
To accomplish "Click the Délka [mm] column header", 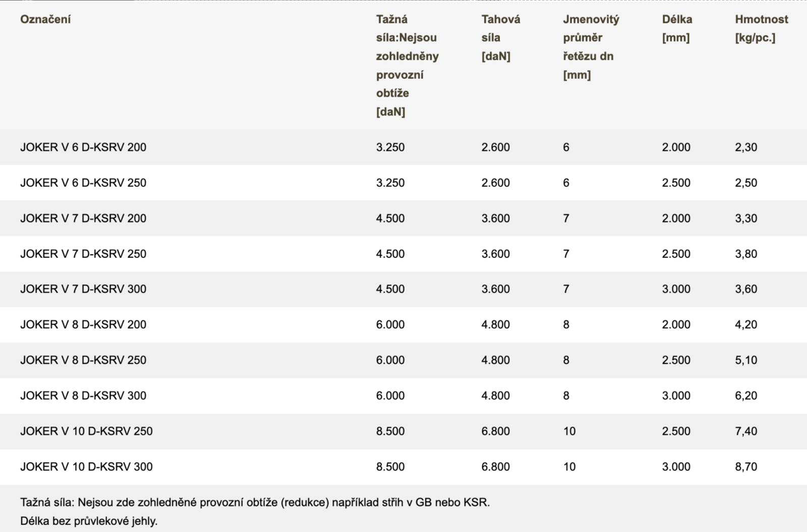I will click(677, 28).
